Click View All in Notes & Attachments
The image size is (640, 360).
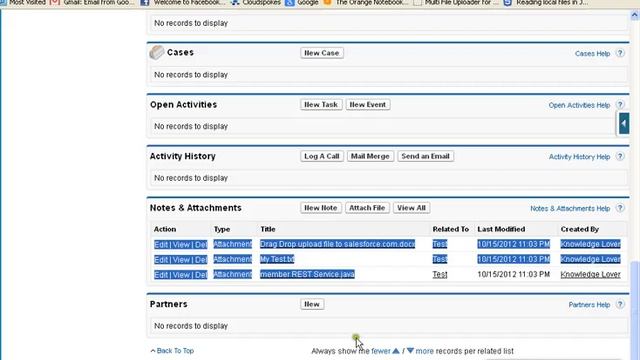(411, 208)
